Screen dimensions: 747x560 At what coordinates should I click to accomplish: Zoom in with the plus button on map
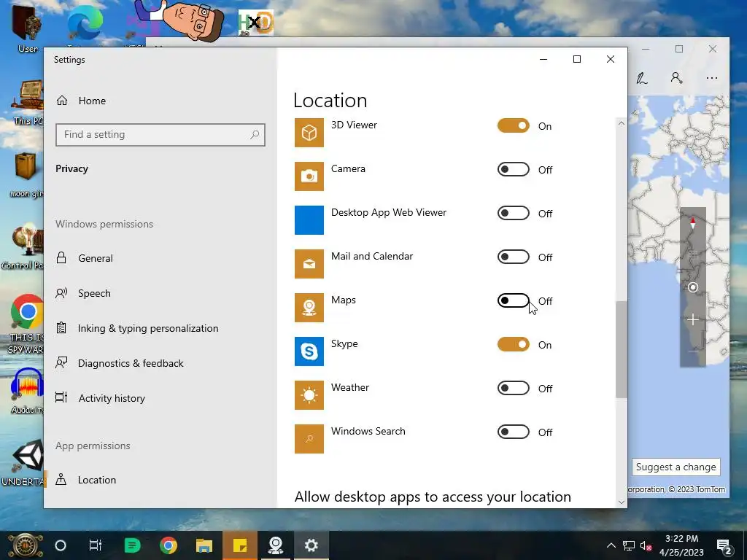(x=693, y=319)
